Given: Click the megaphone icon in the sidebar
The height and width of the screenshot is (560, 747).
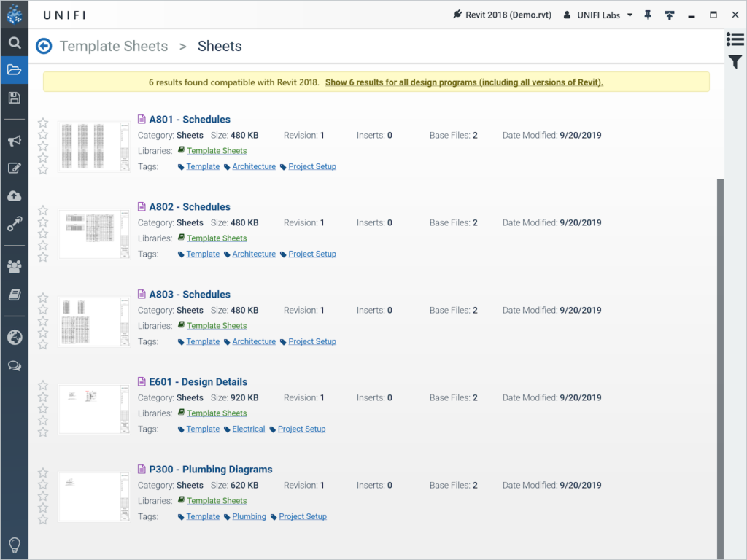Looking at the screenshot, I should [14, 141].
